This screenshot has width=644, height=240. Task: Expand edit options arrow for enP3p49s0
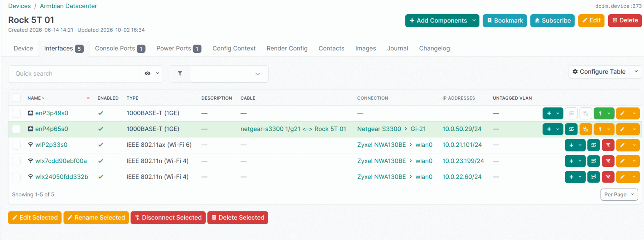click(x=634, y=113)
